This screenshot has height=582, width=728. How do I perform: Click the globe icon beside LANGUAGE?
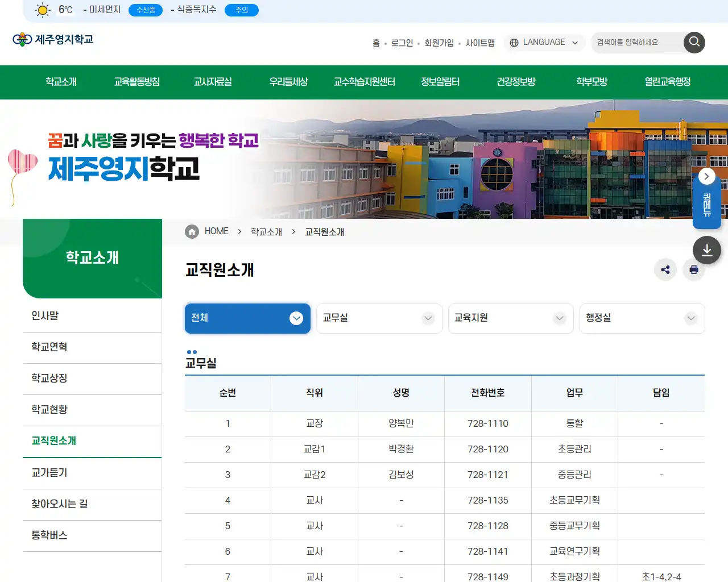[514, 43]
